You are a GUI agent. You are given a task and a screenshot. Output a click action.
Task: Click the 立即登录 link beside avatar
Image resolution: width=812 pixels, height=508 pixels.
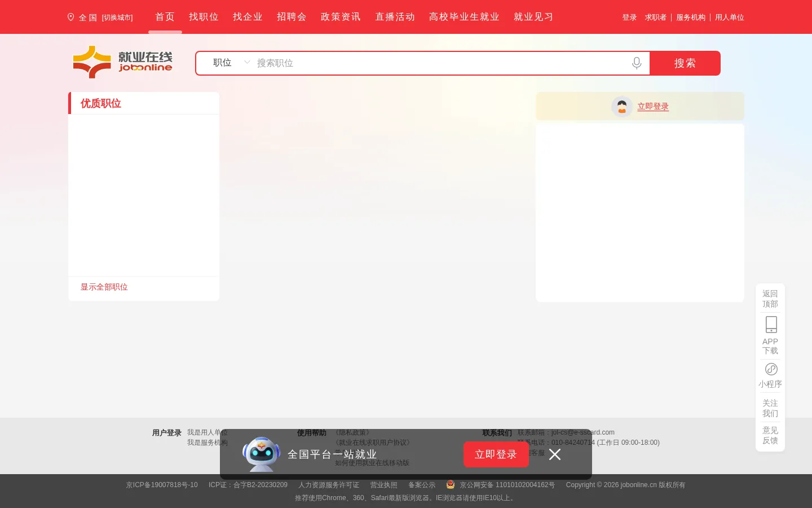pos(653,106)
